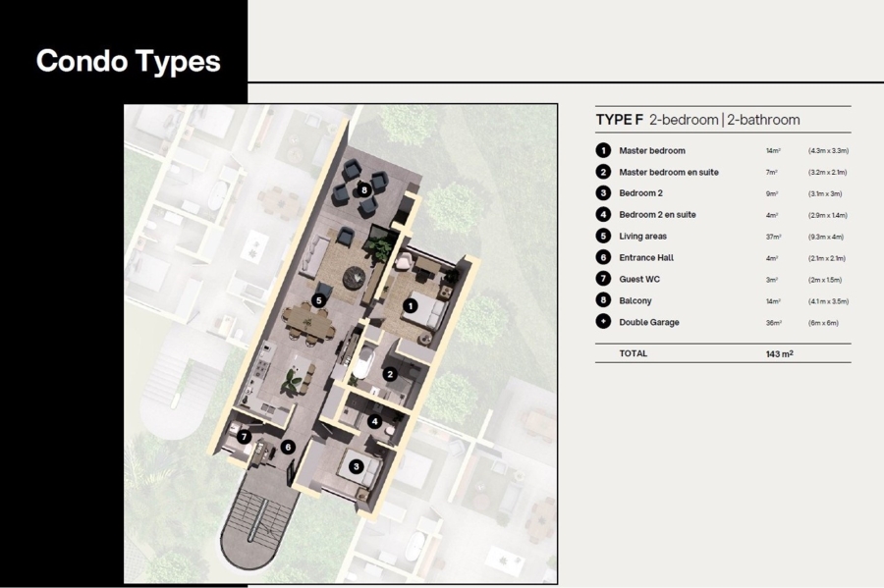Click the "Entrance Hall" label
This screenshot has width=884, height=588.
pos(646,257)
